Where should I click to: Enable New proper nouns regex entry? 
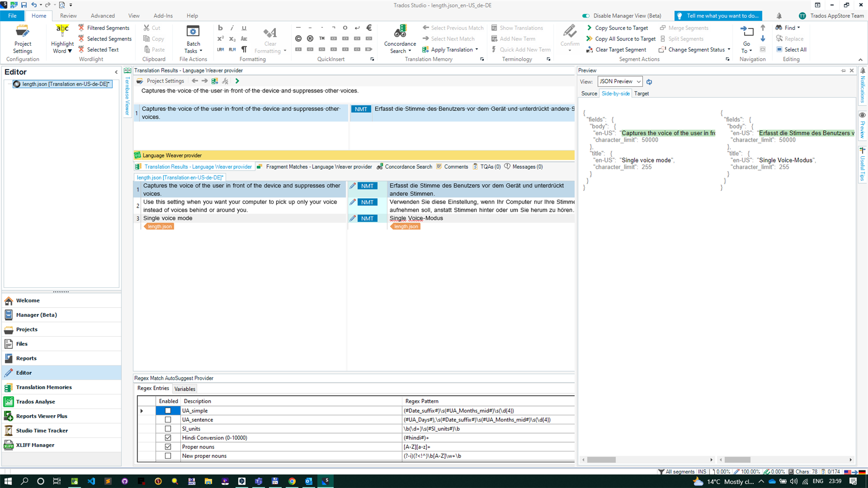coord(168,456)
